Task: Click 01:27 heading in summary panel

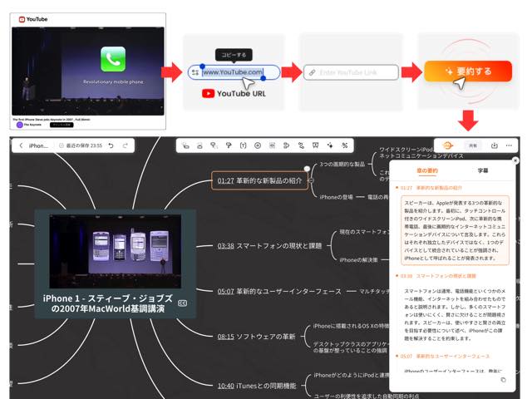Action: 431,188
